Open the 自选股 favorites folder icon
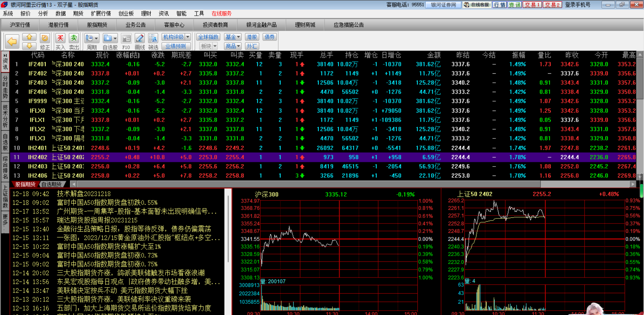Image resolution: width=644 pixels, height=315 pixels. click(108, 38)
